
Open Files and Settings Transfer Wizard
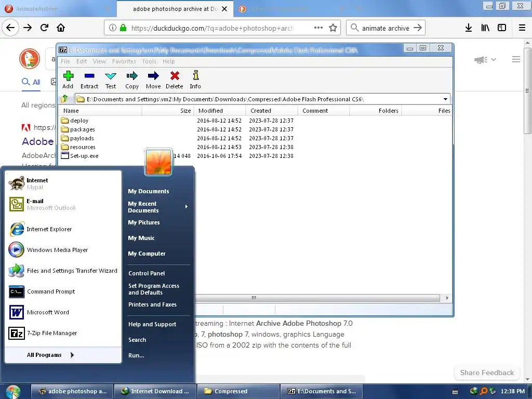click(x=63, y=271)
